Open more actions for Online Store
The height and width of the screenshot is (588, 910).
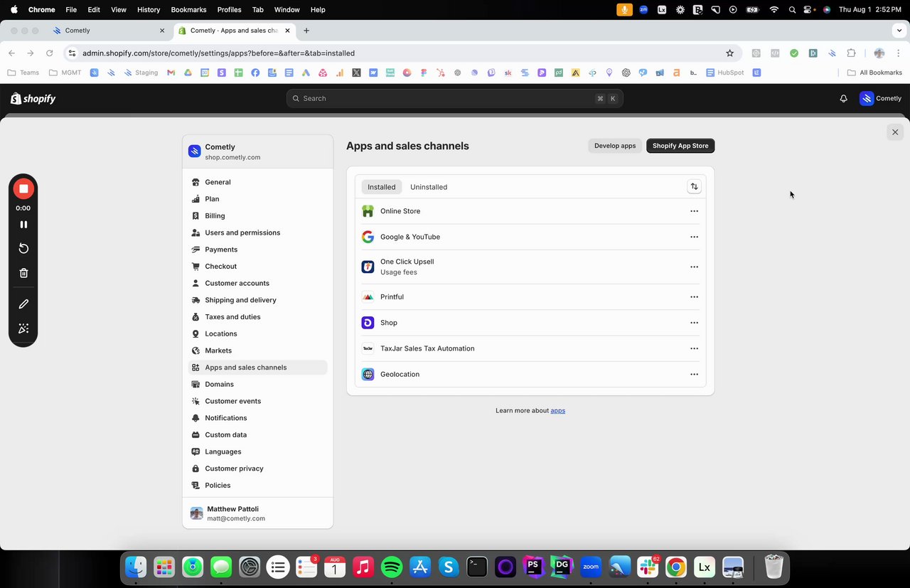(x=695, y=211)
